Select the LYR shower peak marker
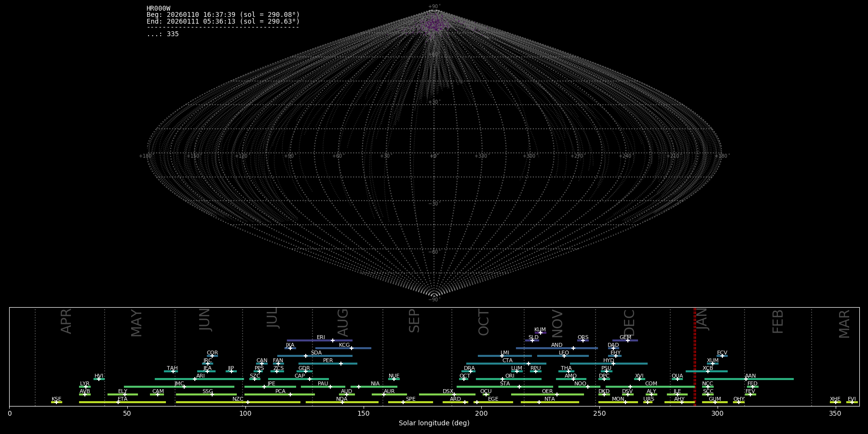This screenshot has height=434, width=868. coord(86,387)
